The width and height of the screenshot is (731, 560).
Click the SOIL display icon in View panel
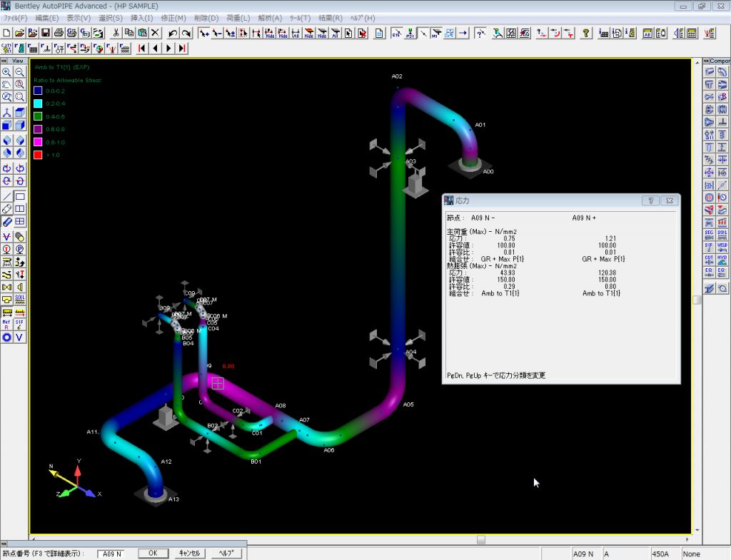pos(19,299)
